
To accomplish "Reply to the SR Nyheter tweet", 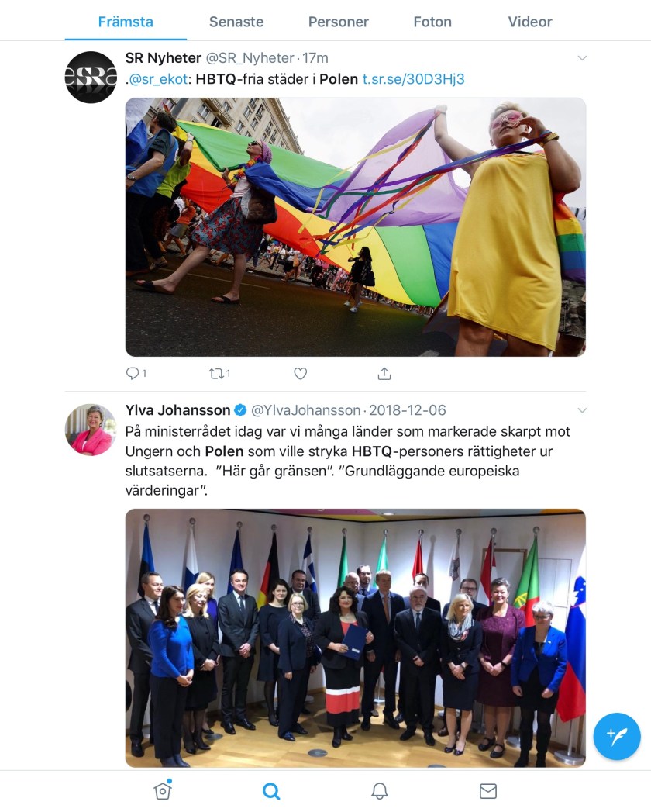I will (x=136, y=373).
